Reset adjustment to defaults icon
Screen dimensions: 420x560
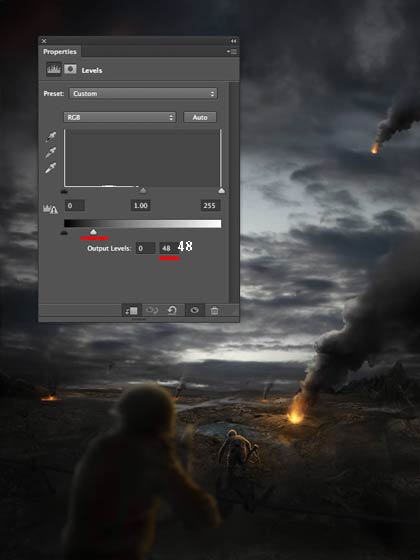[172, 310]
